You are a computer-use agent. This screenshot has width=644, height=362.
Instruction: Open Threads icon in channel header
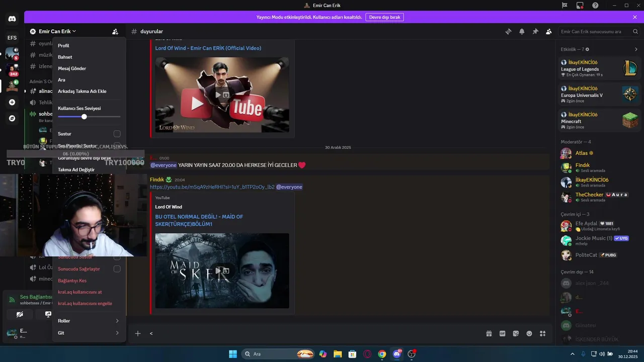[508, 32]
